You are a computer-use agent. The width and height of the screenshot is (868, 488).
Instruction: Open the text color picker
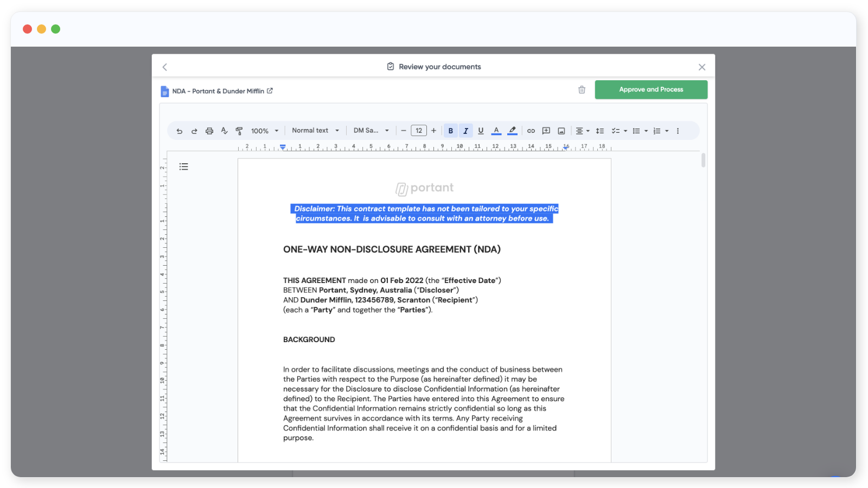[496, 131]
